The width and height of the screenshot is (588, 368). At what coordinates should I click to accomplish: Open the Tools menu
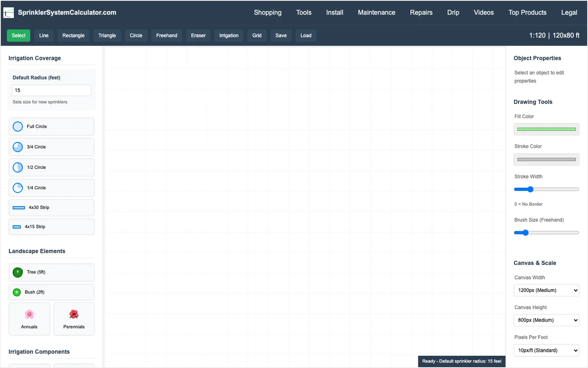[x=304, y=13]
